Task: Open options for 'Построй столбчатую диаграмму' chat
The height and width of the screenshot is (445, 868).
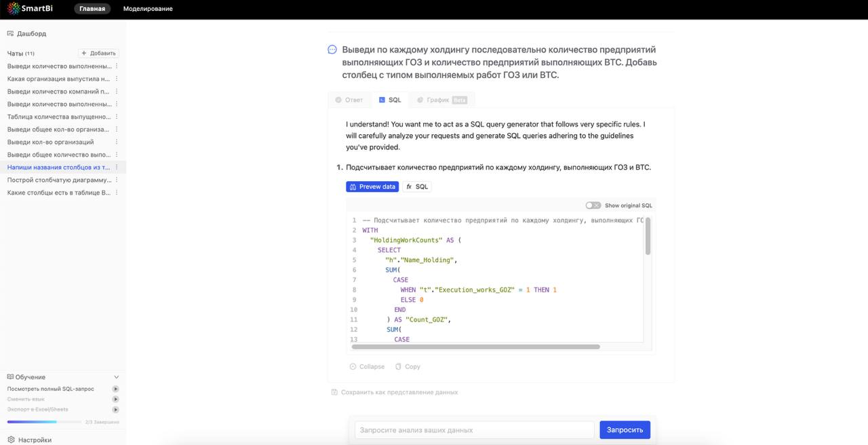Action: (x=117, y=180)
